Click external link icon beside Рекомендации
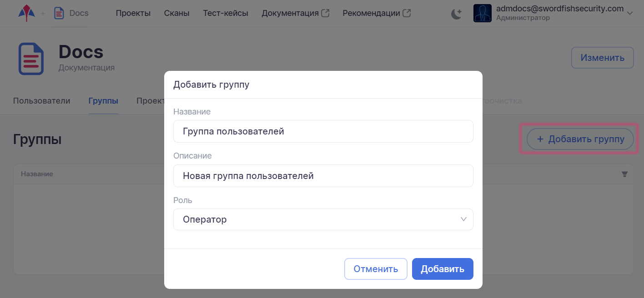 coord(407,13)
